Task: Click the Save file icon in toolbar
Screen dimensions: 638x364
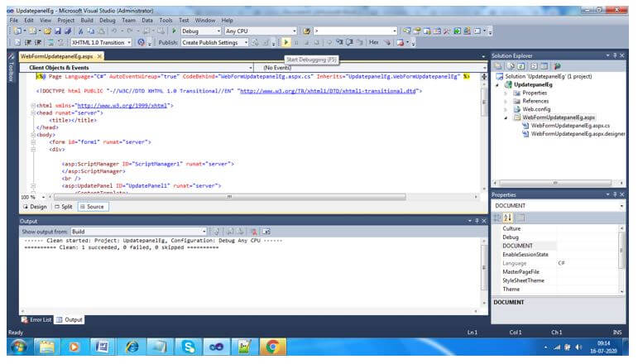Action: [x=58, y=31]
